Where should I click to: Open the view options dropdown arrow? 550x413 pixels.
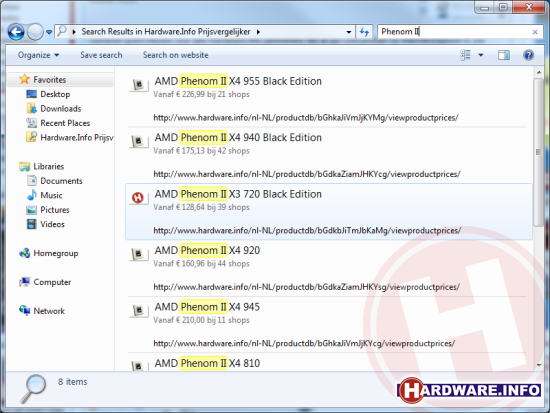481,55
